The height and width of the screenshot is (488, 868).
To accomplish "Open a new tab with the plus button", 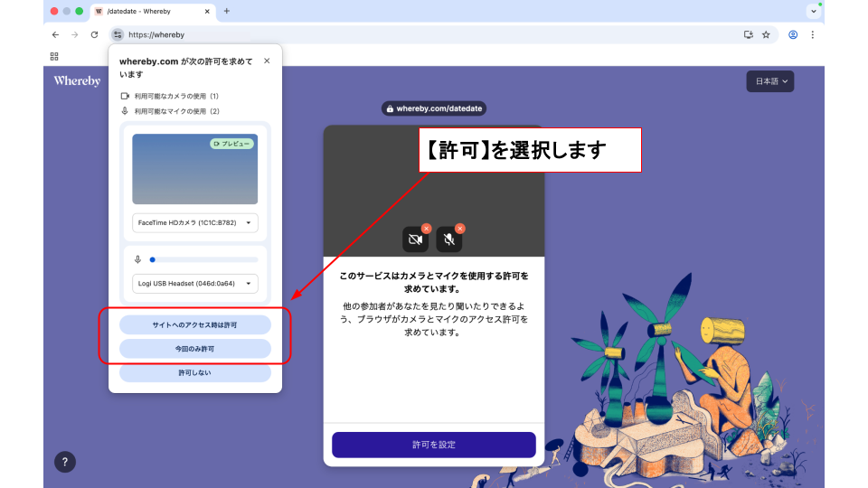I will coord(226,11).
